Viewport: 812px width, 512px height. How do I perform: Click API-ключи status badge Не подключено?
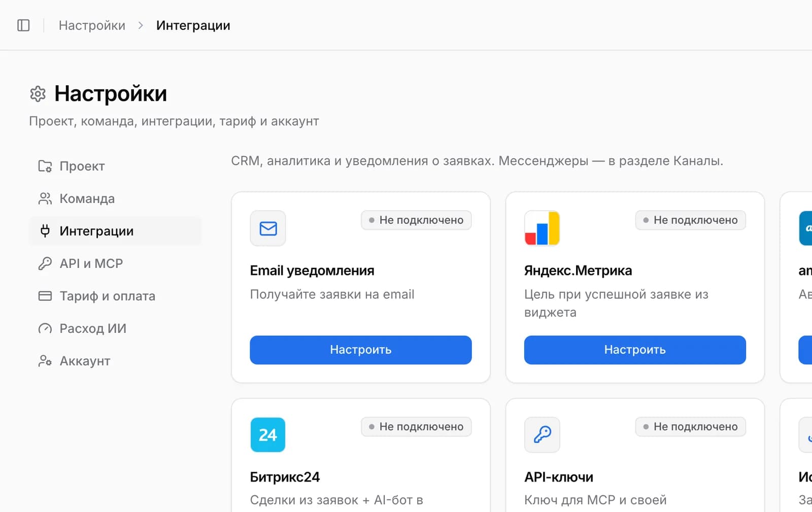click(690, 427)
